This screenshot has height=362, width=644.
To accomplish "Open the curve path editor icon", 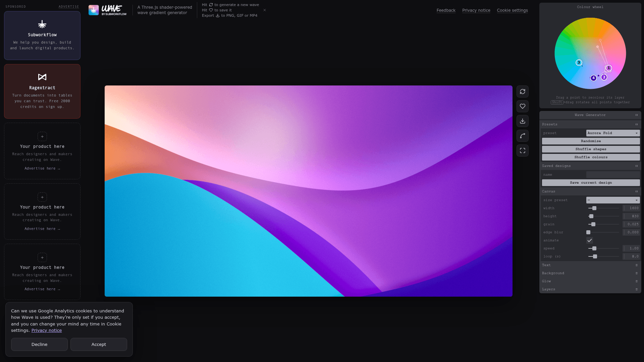I will point(523,136).
